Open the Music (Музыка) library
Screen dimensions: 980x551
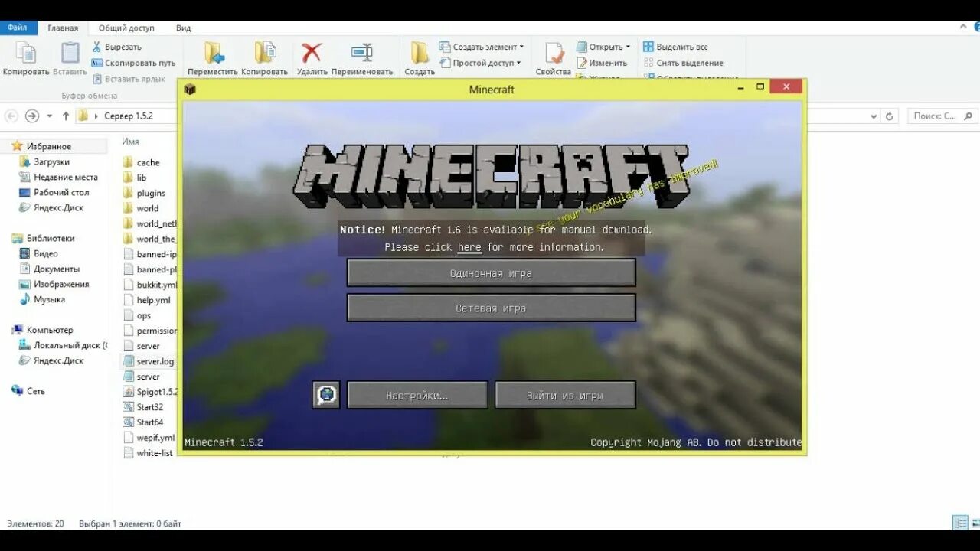49,299
